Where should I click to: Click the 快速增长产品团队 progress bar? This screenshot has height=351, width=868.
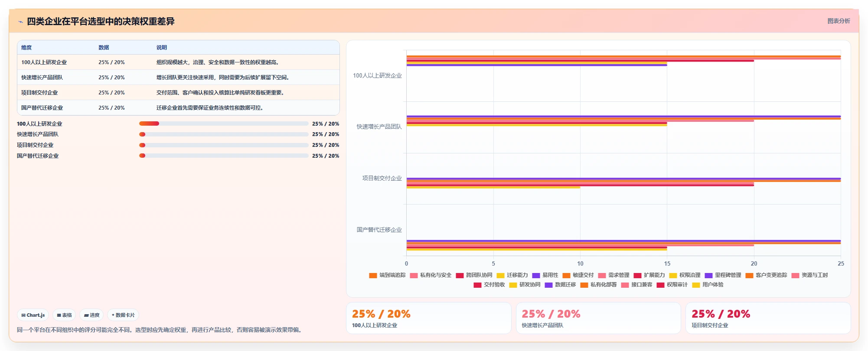pos(224,134)
